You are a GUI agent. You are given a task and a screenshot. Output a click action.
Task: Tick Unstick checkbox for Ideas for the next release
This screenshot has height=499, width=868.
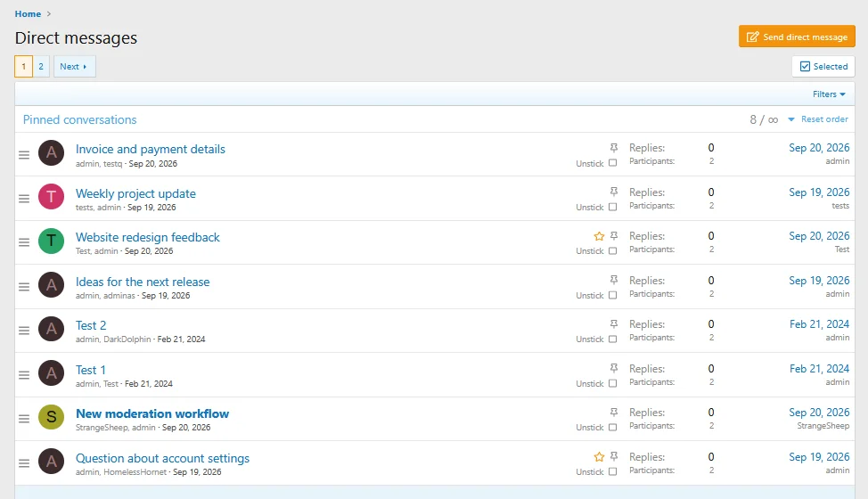pos(613,295)
